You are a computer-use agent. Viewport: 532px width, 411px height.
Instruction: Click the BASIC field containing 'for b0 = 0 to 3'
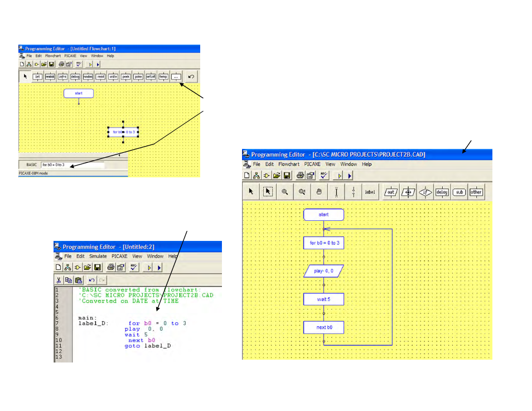tap(72, 165)
